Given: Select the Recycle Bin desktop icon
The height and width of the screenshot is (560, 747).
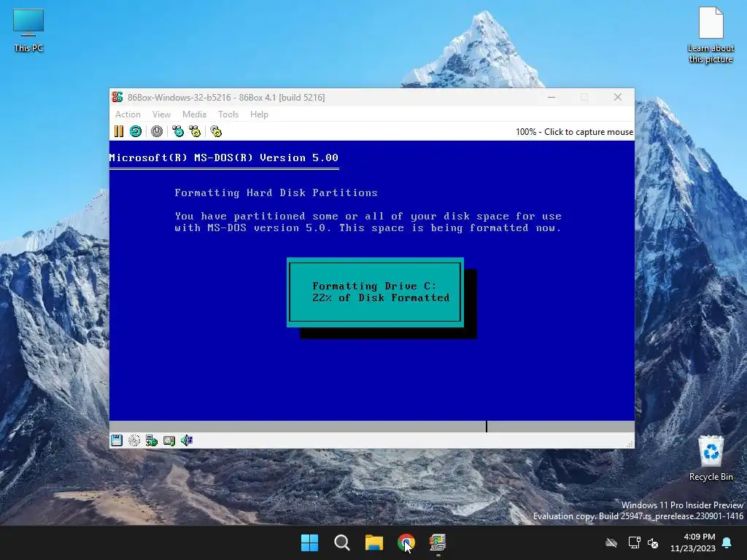Looking at the screenshot, I should pyautogui.click(x=711, y=458).
